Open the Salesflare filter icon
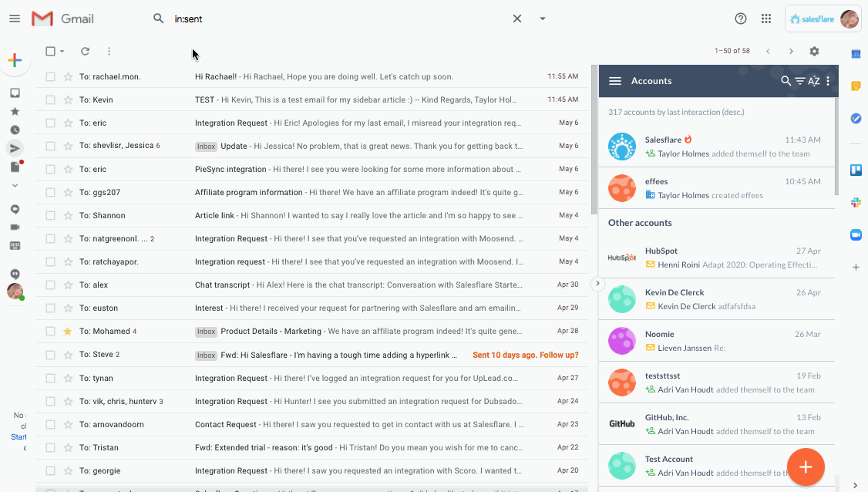The width and height of the screenshot is (868, 492). [x=800, y=81]
